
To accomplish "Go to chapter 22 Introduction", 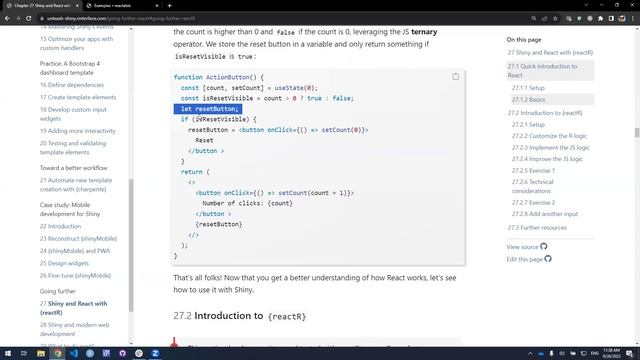I will (60, 226).
